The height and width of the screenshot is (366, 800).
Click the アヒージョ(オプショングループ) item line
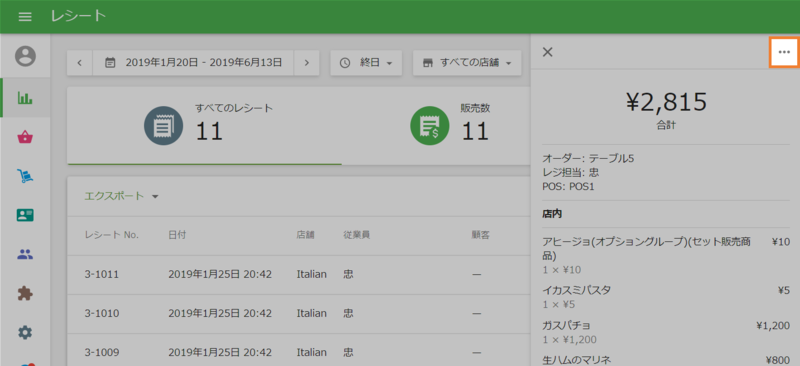(666, 256)
